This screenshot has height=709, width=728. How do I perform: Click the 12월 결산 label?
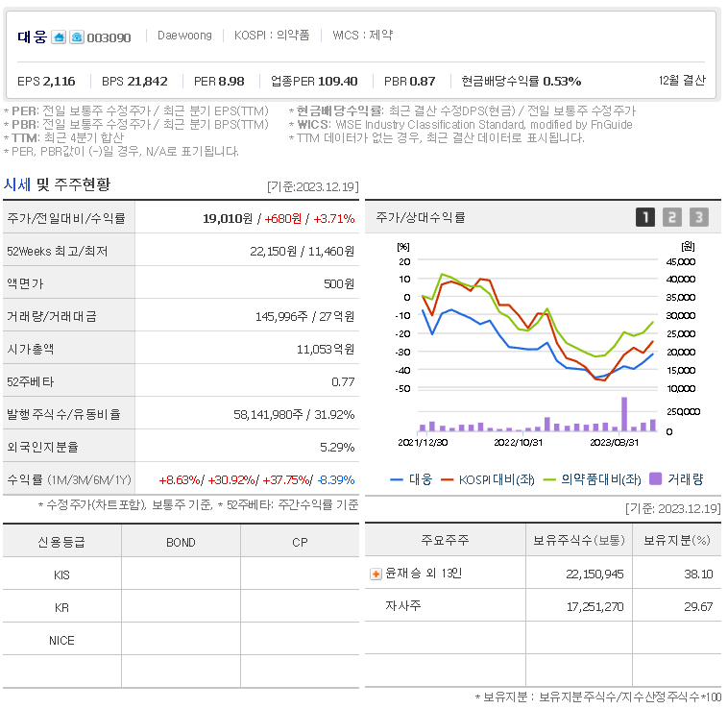coord(682,81)
